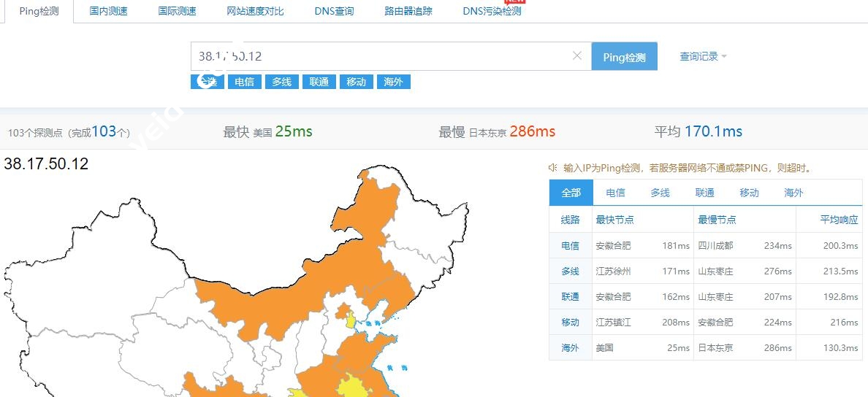The image size is (868, 397).
Task: Open 国际测速 tab
Action: [177, 11]
